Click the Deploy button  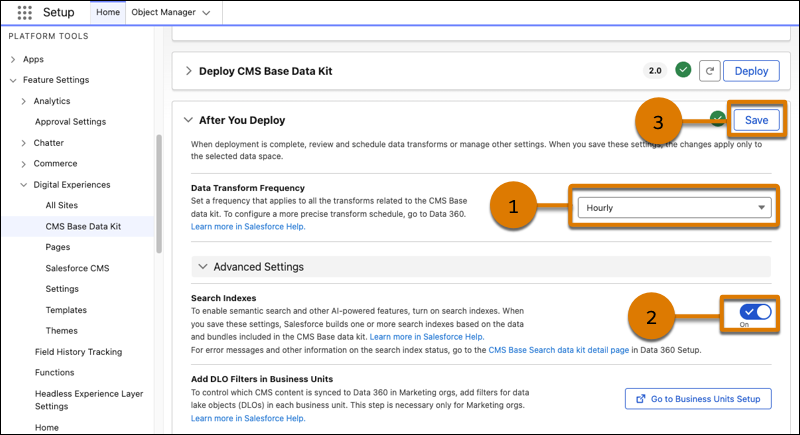pos(751,71)
